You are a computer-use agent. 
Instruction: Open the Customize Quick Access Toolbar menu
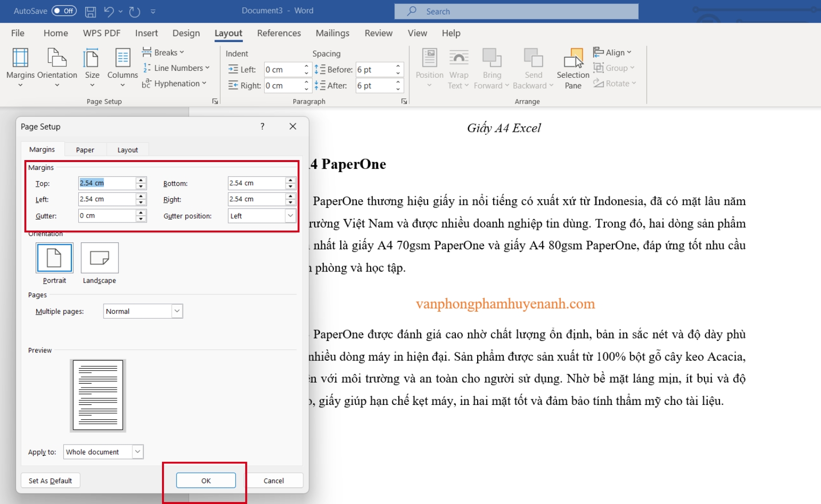[x=153, y=11]
